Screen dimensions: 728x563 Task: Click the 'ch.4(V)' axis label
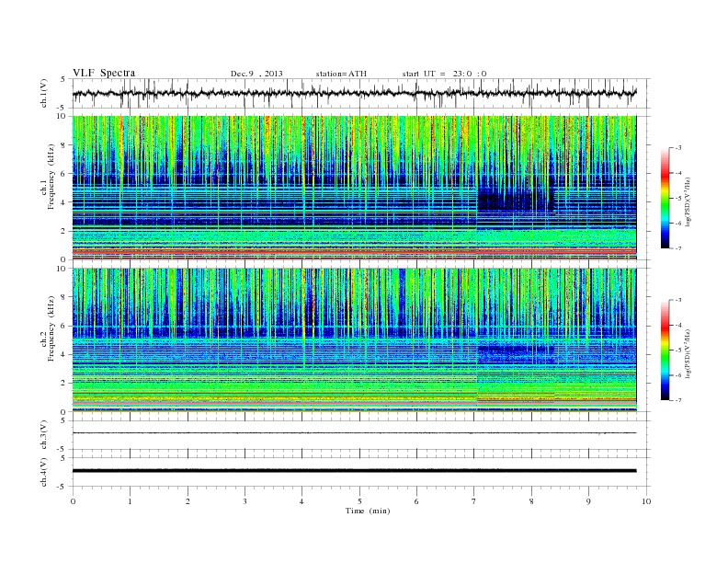click(44, 472)
